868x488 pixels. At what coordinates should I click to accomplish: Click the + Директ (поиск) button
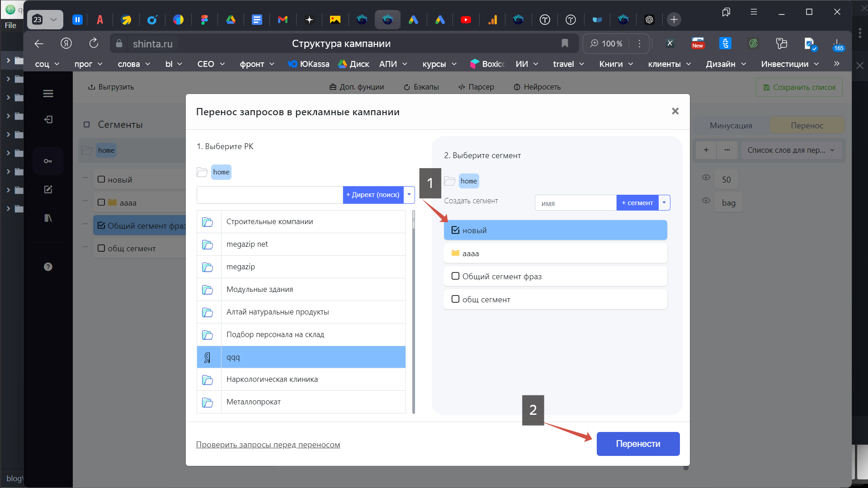[x=373, y=195]
